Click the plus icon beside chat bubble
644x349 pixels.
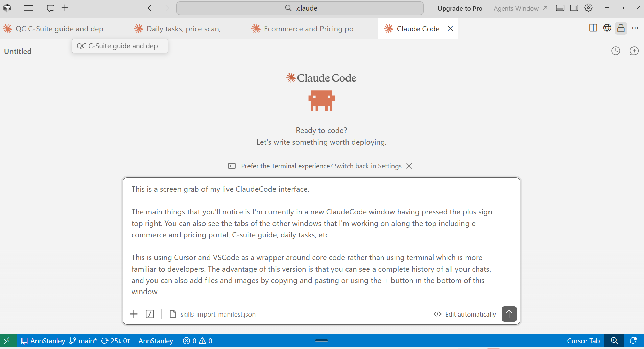click(x=65, y=8)
